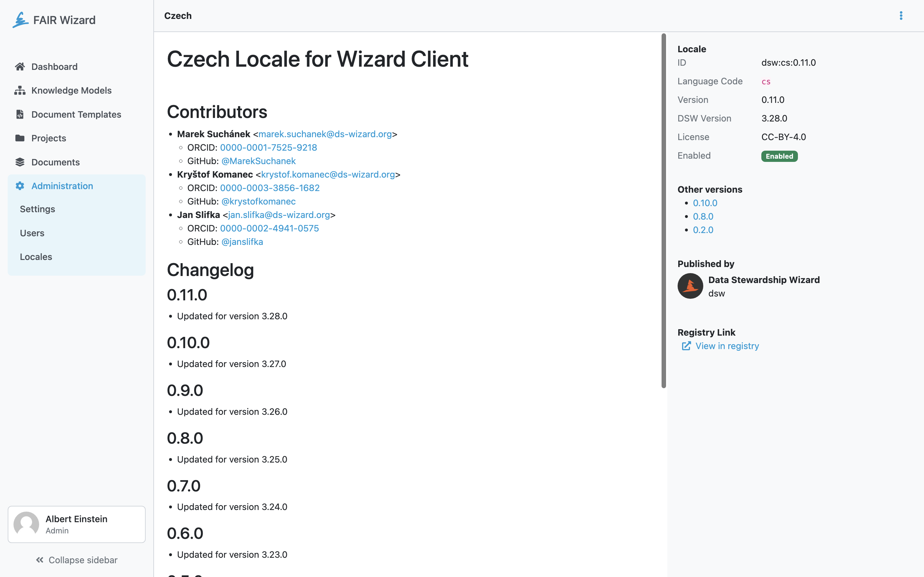Click the FAIR Wizard logo icon
Viewport: 924px width, 577px height.
tap(20, 20)
